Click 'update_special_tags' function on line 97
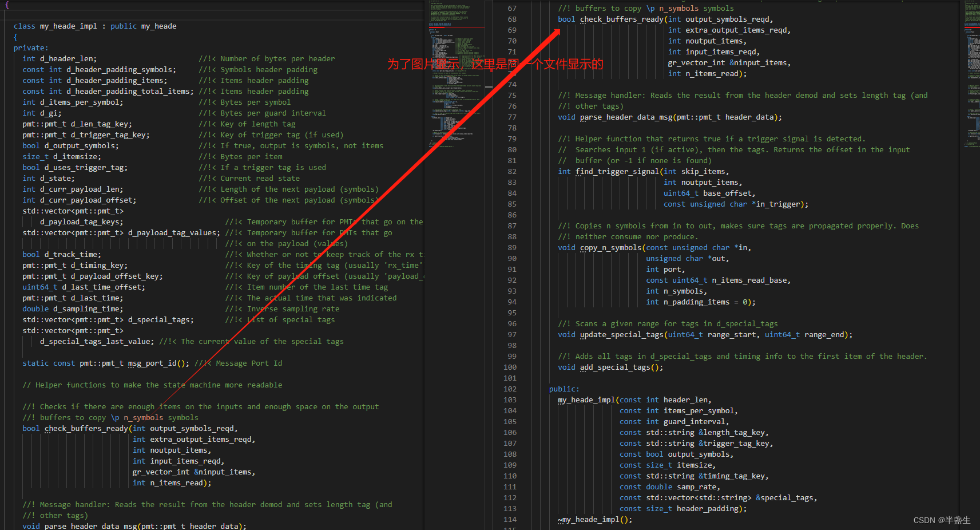Viewport: 980px width, 530px height. pos(621,335)
